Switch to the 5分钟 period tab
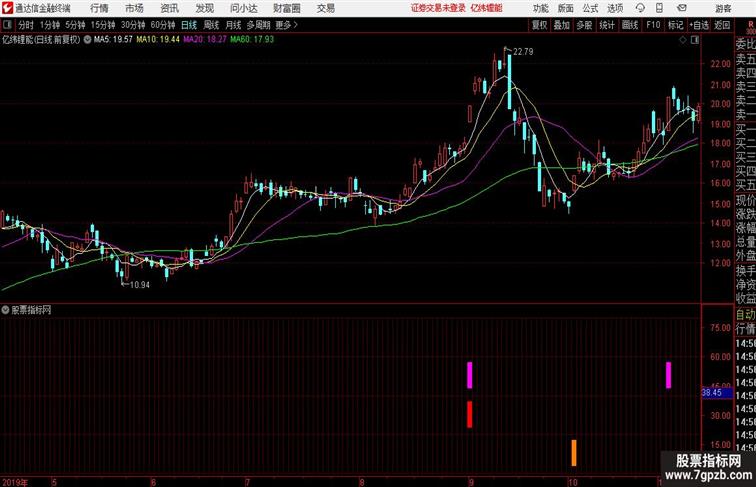The image size is (756, 487). point(75,25)
